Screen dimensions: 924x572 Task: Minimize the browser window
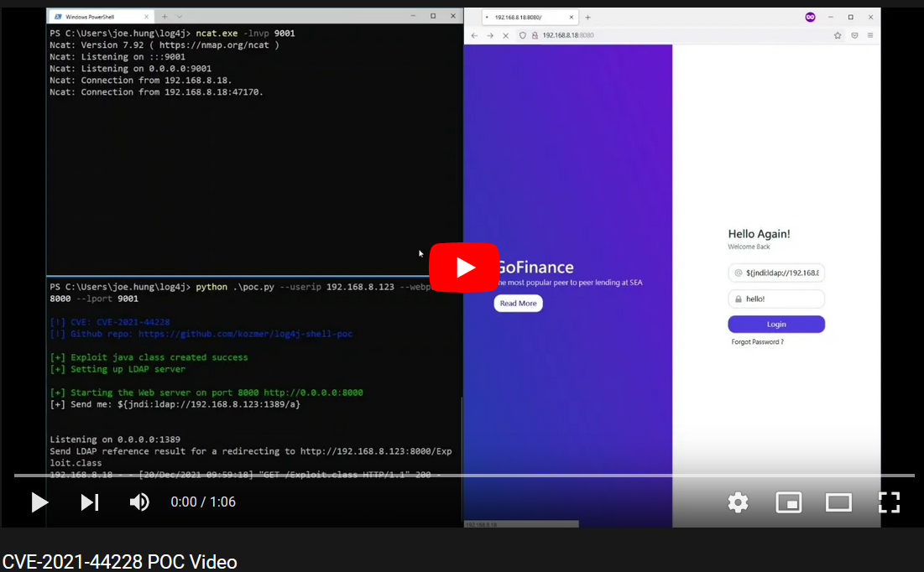[x=830, y=17]
